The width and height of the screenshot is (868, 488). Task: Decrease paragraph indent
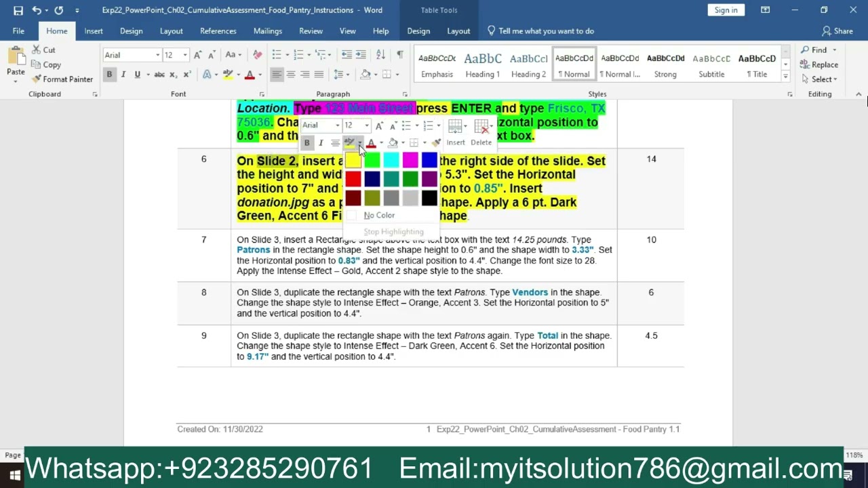tap(347, 55)
